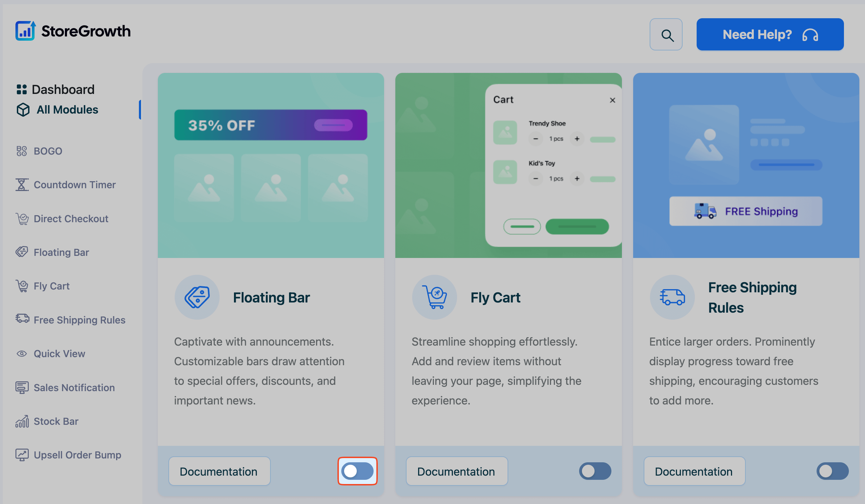This screenshot has height=504, width=865.
Task: Click the headset icon in Need Help
Action: (810, 35)
